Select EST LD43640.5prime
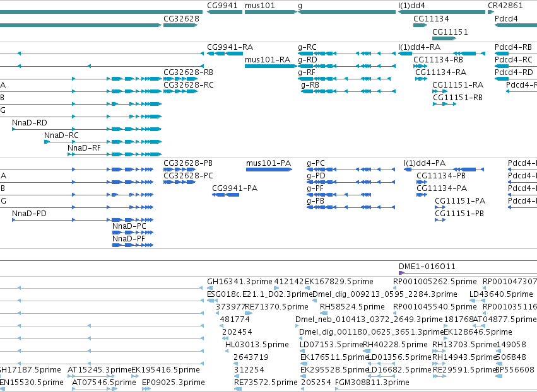 [501, 294]
